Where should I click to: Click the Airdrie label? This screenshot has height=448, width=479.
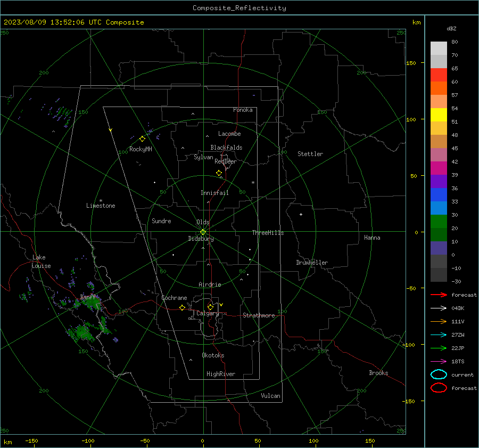point(210,284)
